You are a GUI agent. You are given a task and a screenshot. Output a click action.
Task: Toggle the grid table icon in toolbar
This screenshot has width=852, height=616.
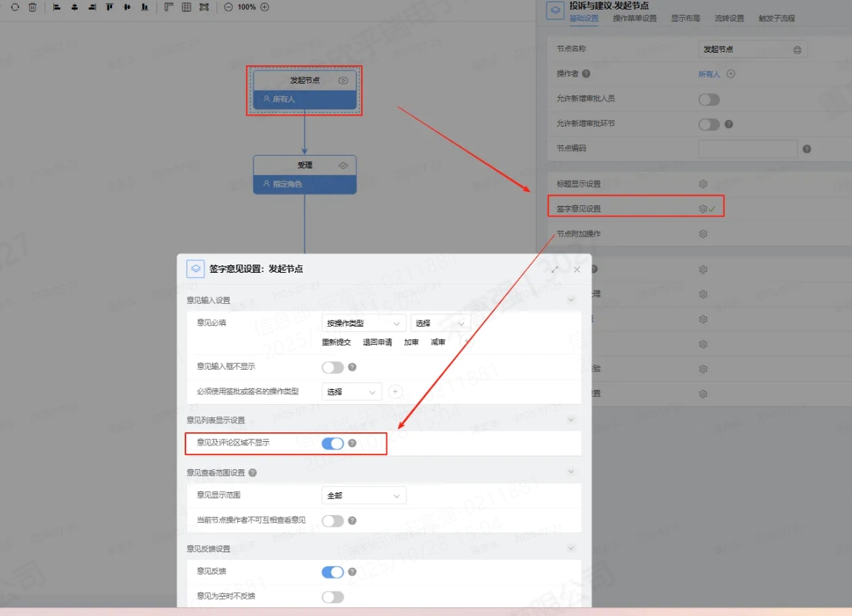(x=186, y=7)
